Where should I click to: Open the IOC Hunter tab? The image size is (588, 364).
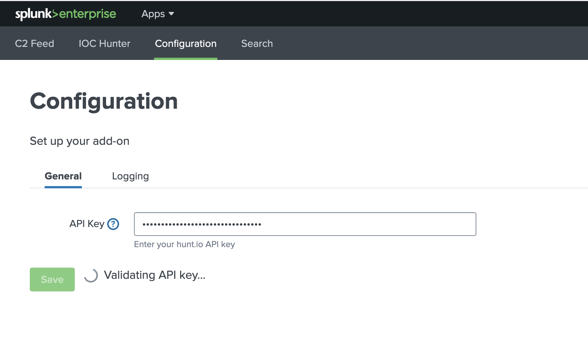tap(105, 44)
